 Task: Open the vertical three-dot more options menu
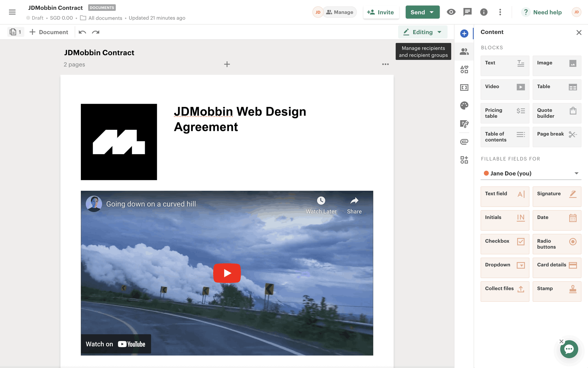[x=500, y=12]
